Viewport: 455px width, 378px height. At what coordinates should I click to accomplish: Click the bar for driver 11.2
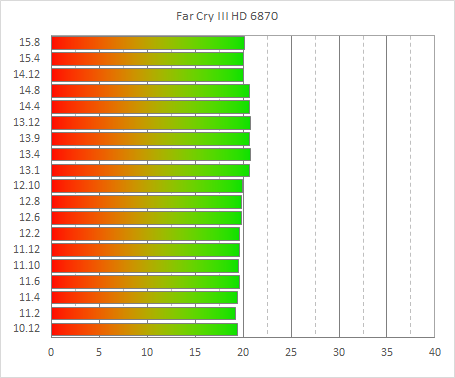click(144, 314)
